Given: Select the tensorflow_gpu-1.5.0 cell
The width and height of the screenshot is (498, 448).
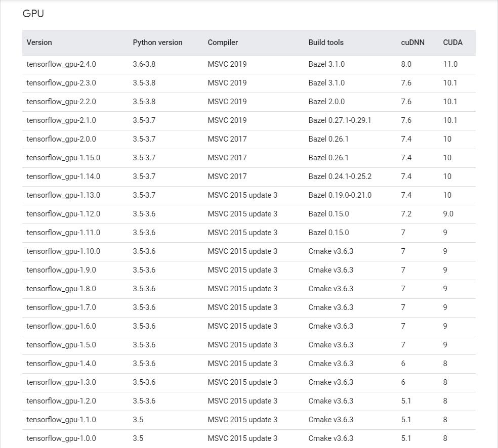Looking at the screenshot, I should [61, 345].
